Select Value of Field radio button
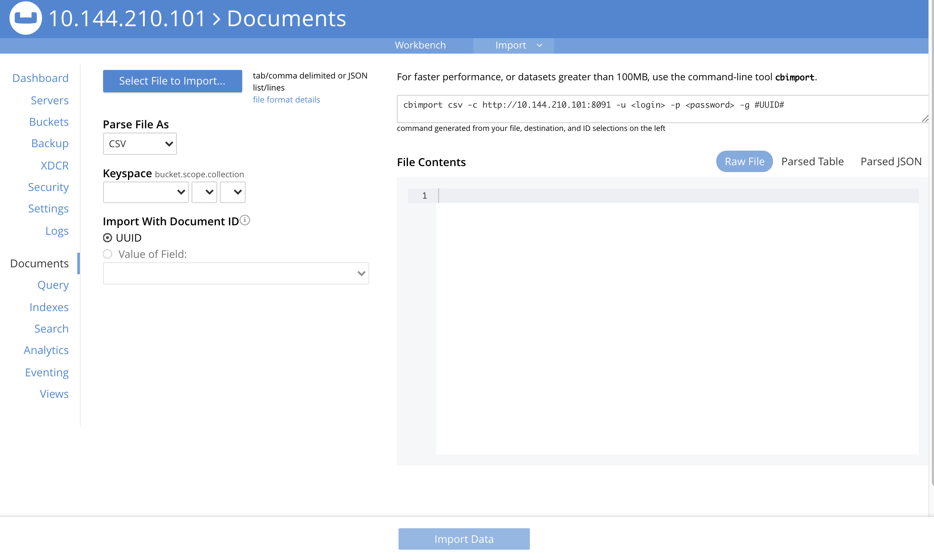934x560 pixels. (x=108, y=254)
